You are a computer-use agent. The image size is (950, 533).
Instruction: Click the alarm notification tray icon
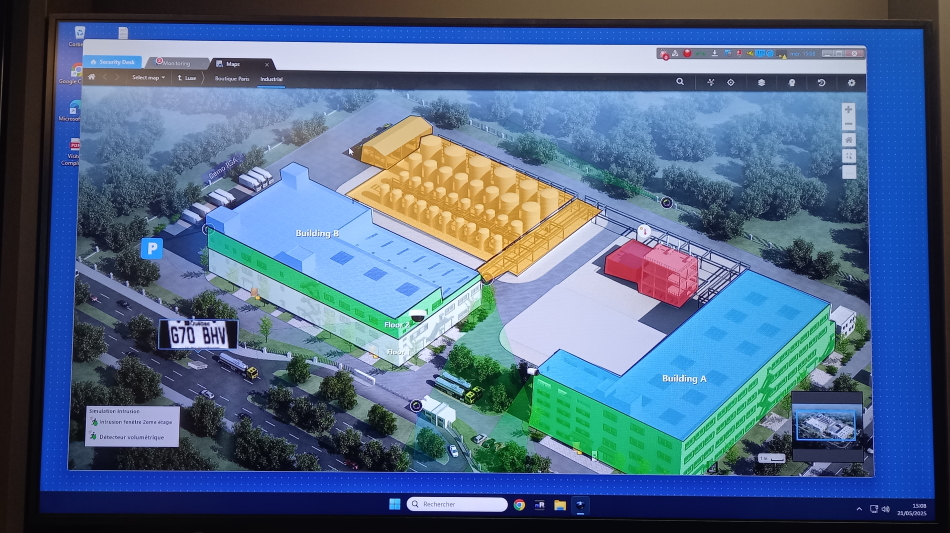(x=664, y=55)
